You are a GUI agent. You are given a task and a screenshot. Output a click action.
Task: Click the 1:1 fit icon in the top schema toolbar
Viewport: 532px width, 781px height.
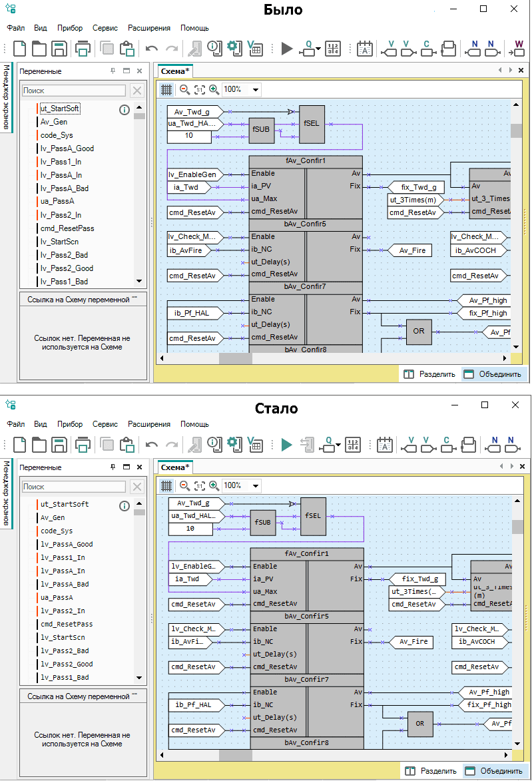pos(199,89)
